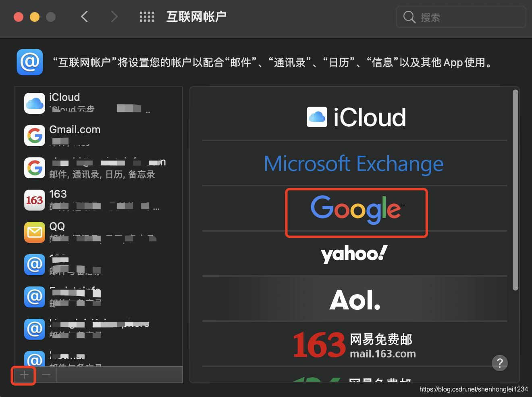Select the 163 account in the list
This screenshot has height=397, width=532.
pos(98,200)
